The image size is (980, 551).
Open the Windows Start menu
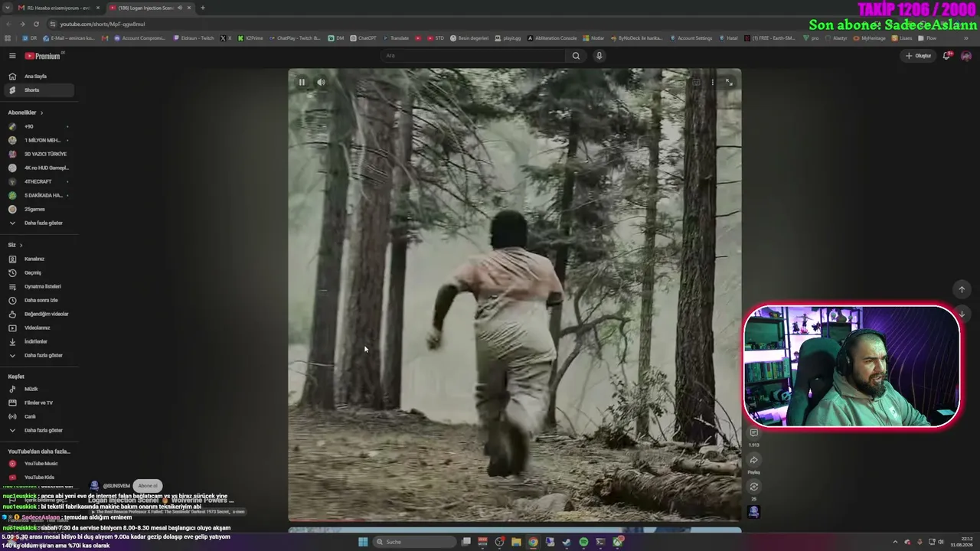tap(363, 542)
